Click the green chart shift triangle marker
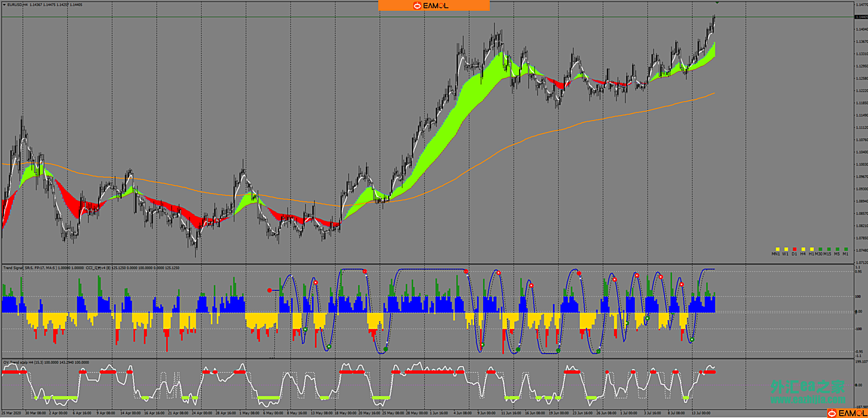This screenshot has height=418, width=868. (x=717, y=3)
